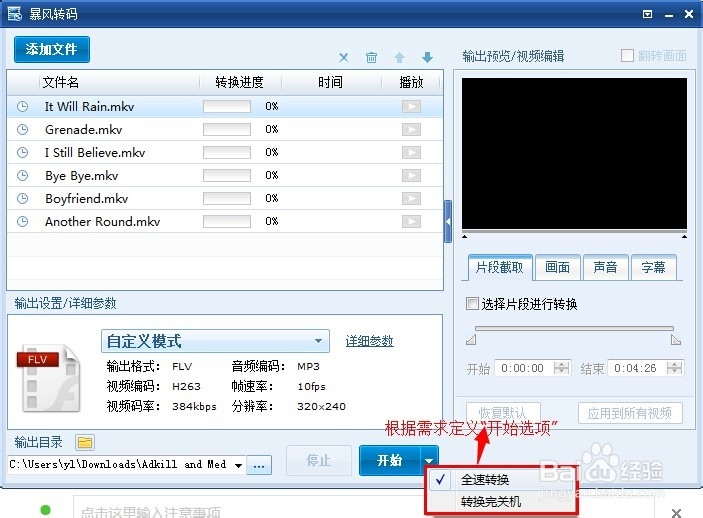Click clock status icon of It Will Rain.mkv
703x518 pixels.
point(22,107)
